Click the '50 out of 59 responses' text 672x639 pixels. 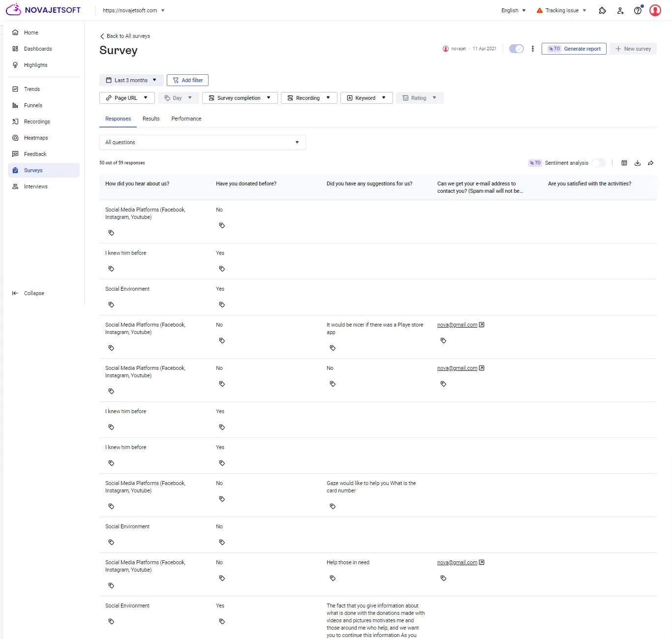tap(122, 163)
